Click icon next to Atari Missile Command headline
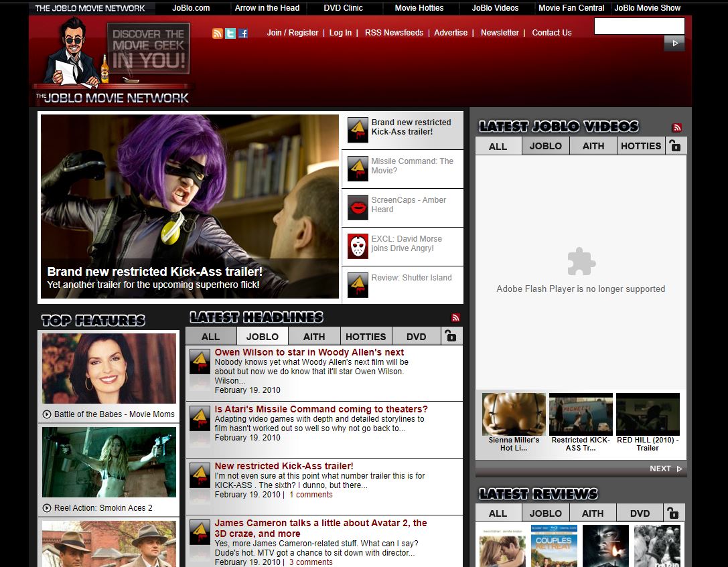728x567 pixels. tap(200, 420)
